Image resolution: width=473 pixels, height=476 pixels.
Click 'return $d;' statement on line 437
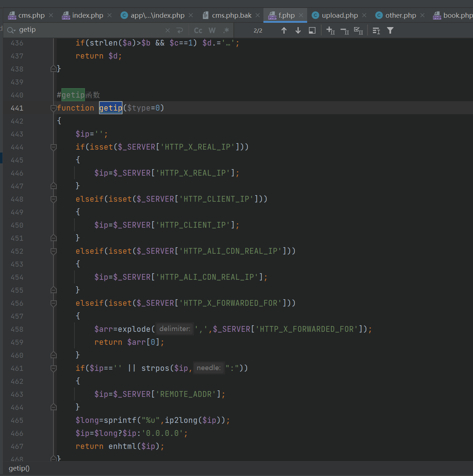[99, 56]
